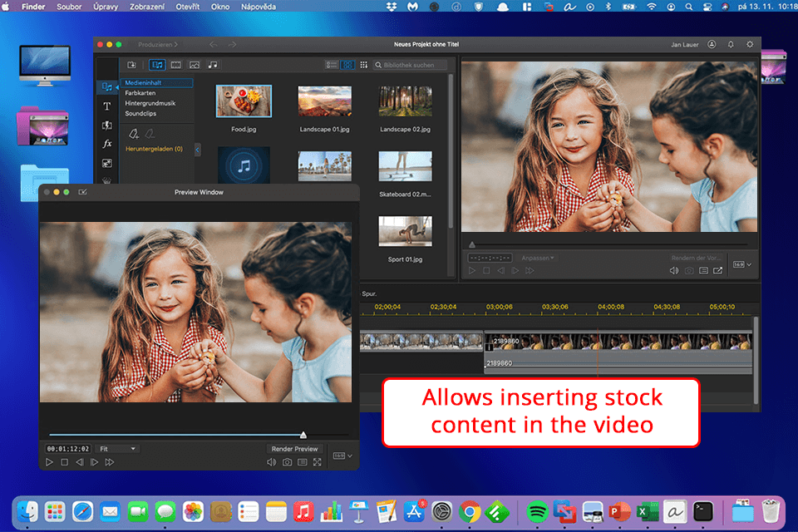This screenshot has height=532, width=798.
Task: Select Medieninhalt in library categories
Action: [x=156, y=82]
